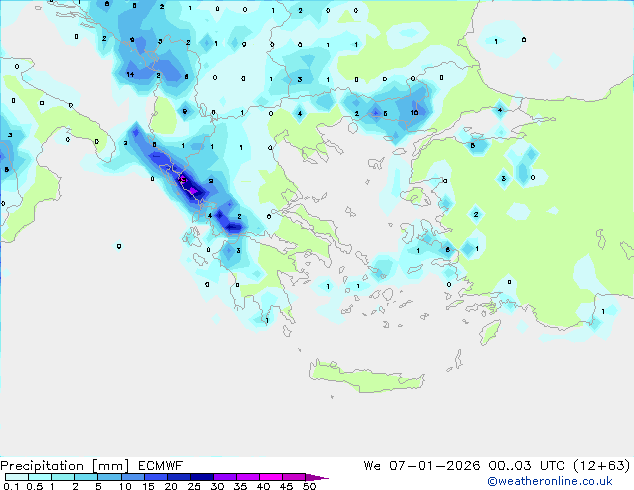The image size is (634, 490).
Task: Click the 20–25 mm legend color swatch
Action: click(x=179, y=477)
